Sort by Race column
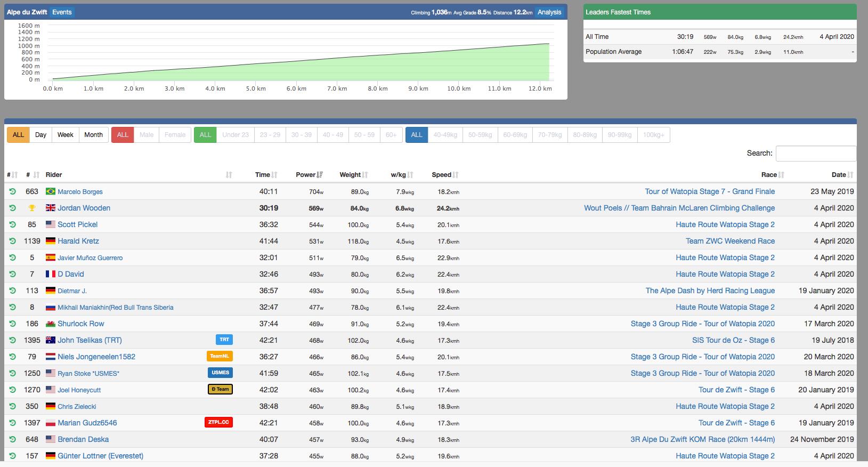 (x=773, y=175)
